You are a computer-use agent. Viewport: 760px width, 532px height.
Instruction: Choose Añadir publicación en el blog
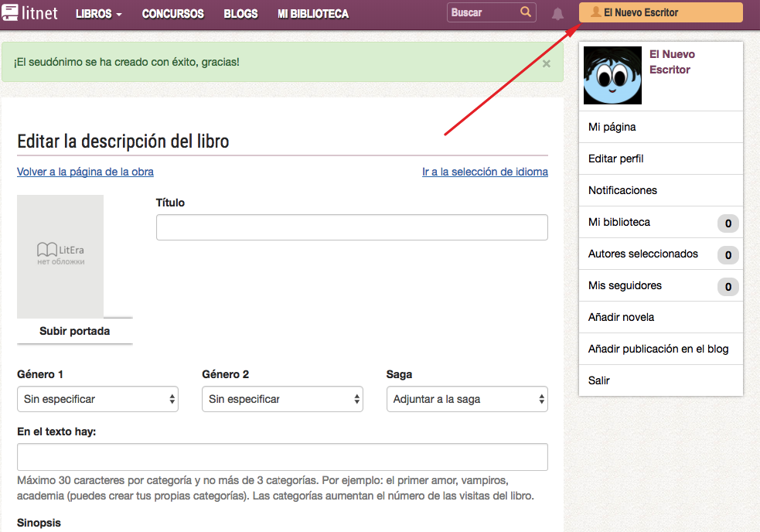(x=660, y=349)
